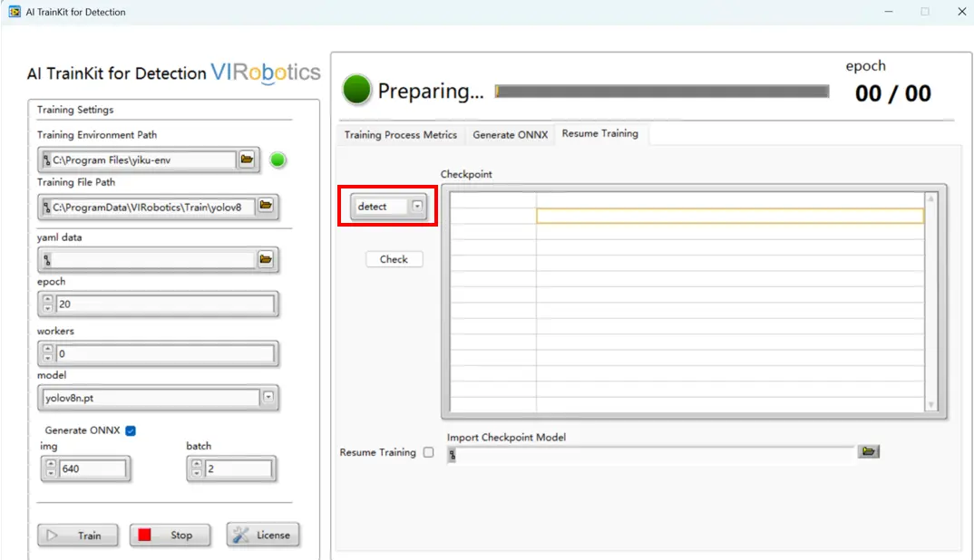The image size is (974, 560).
Task: Expand the yolov8n.pt model dropdown
Action: tap(268, 397)
